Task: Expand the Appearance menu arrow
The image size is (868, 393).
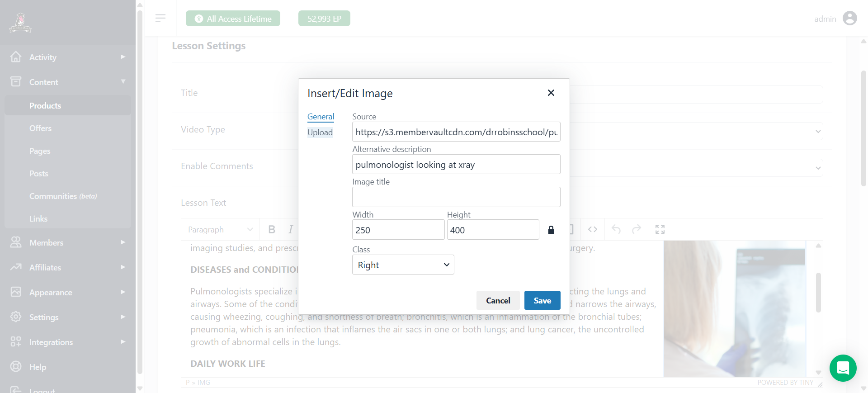Action: click(x=123, y=292)
